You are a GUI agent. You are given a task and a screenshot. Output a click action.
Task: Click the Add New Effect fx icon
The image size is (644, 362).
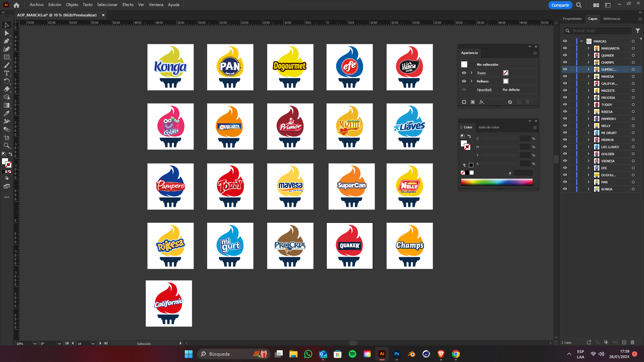482,102
